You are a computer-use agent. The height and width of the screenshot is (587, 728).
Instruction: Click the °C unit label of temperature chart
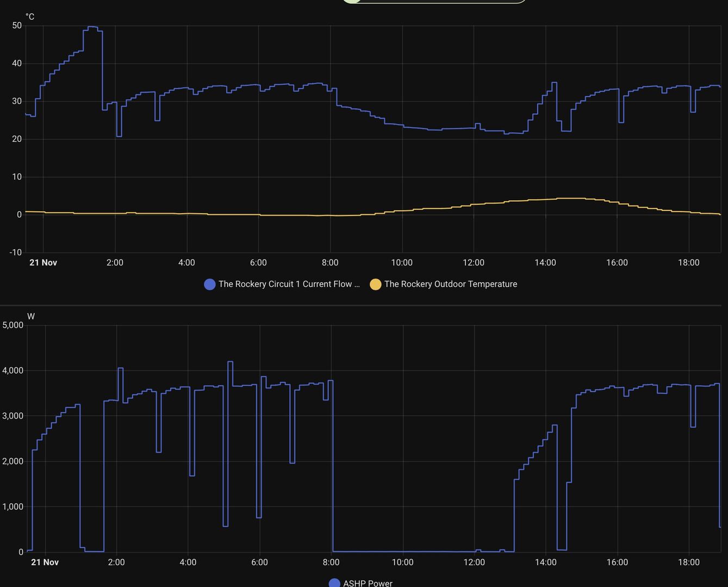pyautogui.click(x=30, y=17)
